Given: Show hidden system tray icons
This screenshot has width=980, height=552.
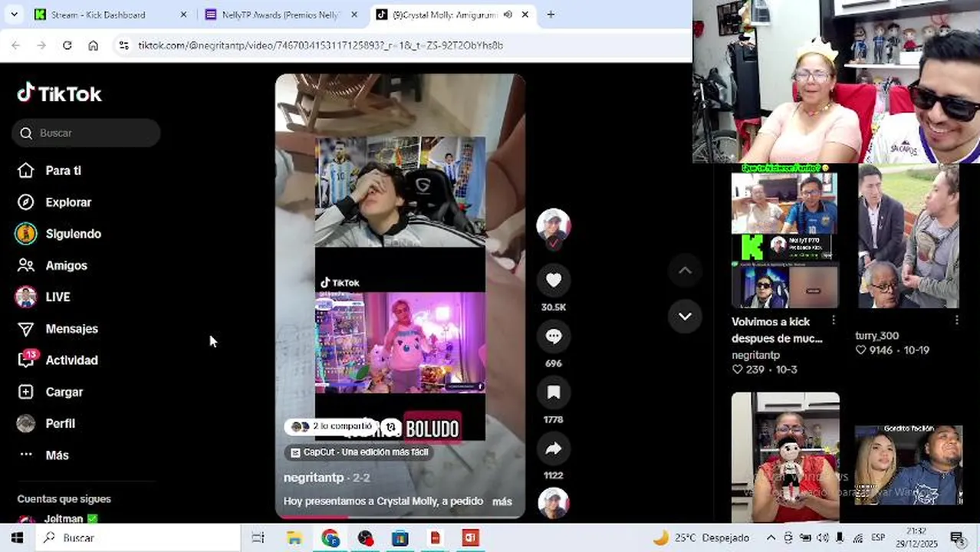Looking at the screenshot, I should tap(771, 537).
